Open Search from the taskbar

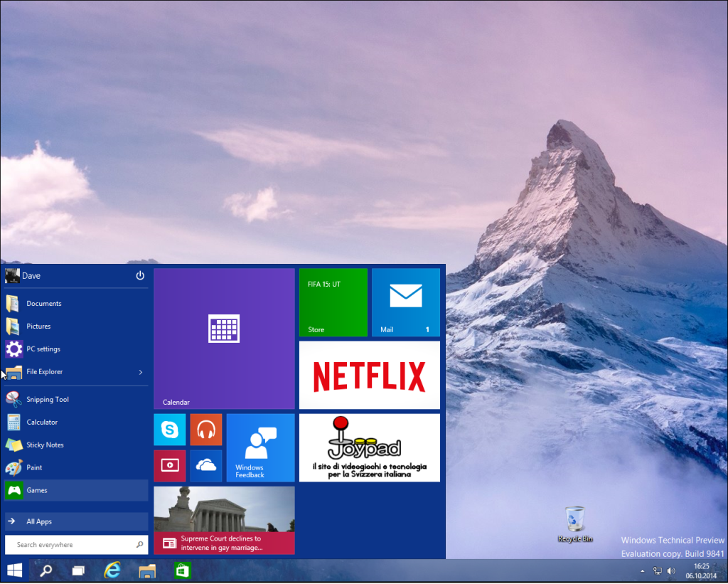click(x=46, y=570)
